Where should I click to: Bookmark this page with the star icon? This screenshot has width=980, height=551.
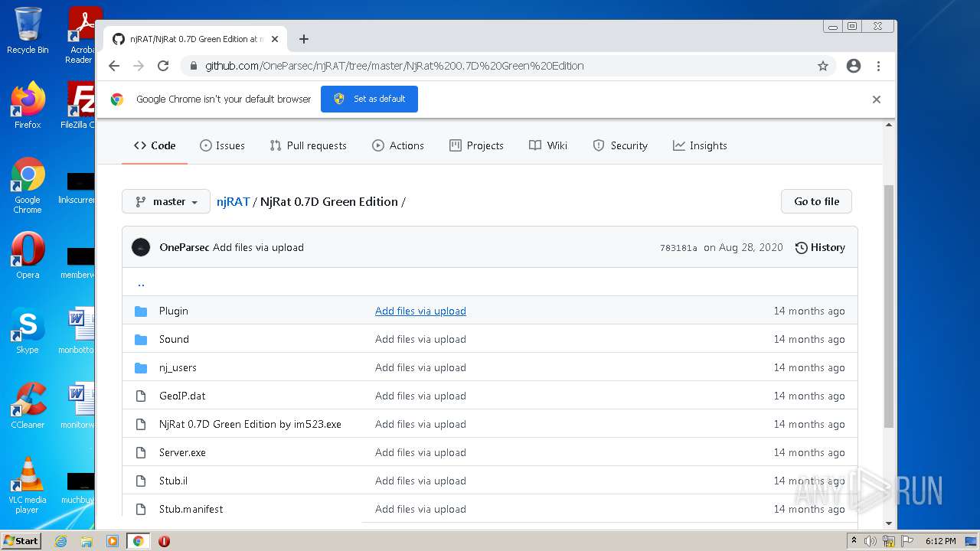click(x=823, y=66)
